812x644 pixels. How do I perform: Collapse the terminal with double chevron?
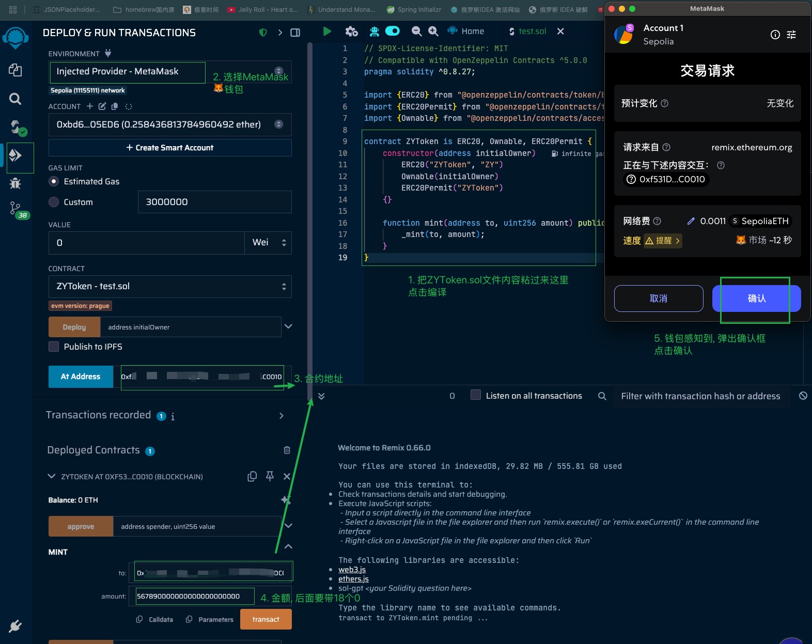321,396
